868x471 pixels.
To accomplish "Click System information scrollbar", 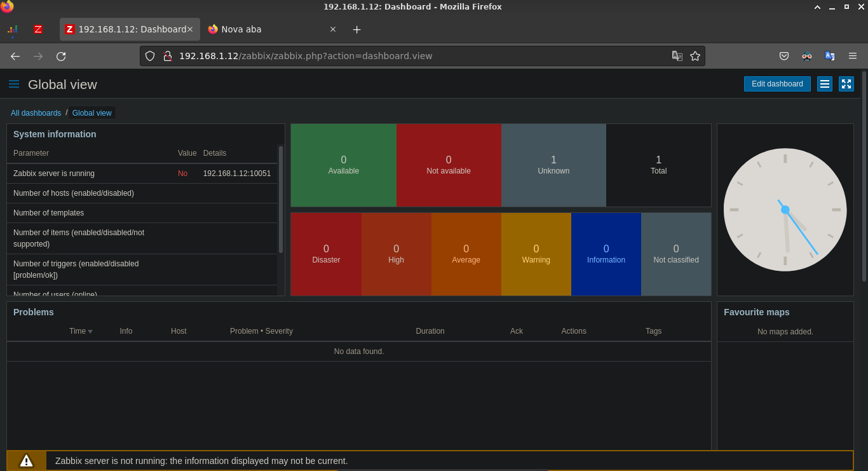I will pyautogui.click(x=281, y=200).
